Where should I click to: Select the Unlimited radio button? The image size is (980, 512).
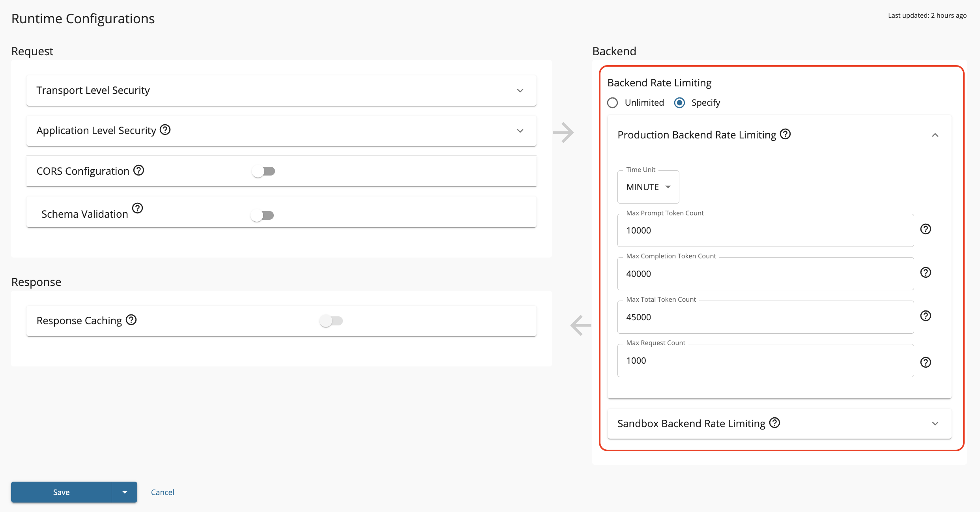click(x=612, y=103)
